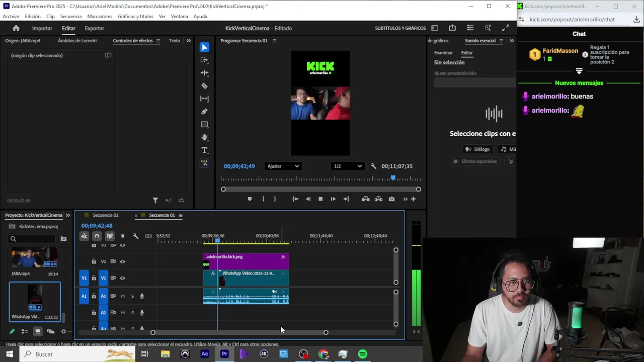Activate the Pen tool
This screenshot has width=644, height=362.
[204, 112]
